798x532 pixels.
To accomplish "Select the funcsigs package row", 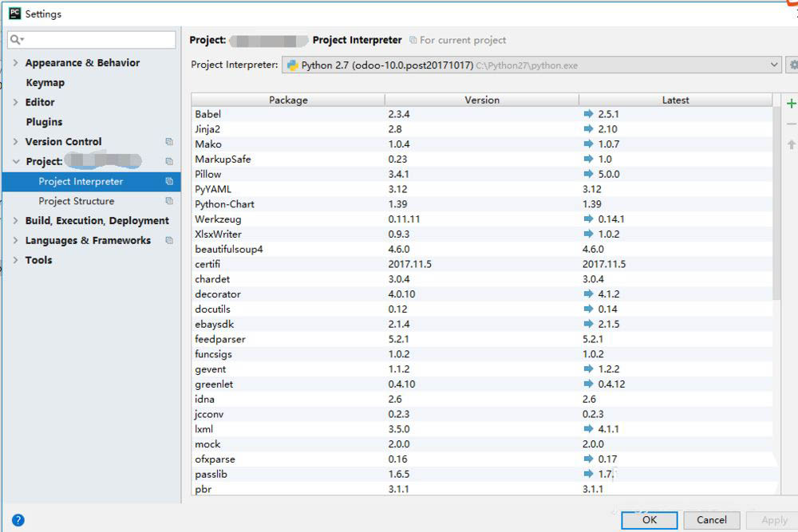I will coord(482,354).
